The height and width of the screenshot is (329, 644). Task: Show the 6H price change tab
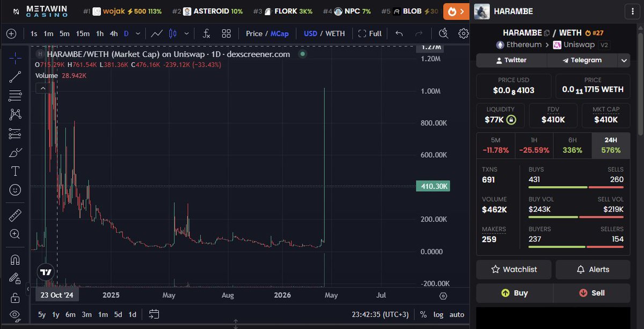(x=572, y=145)
